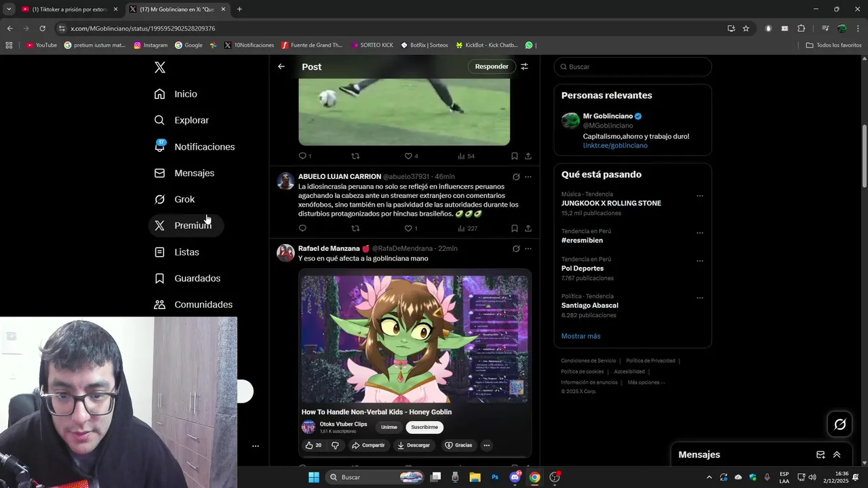Click Política de Privacidad link
868x488 pixels.
tap(650, 361)
